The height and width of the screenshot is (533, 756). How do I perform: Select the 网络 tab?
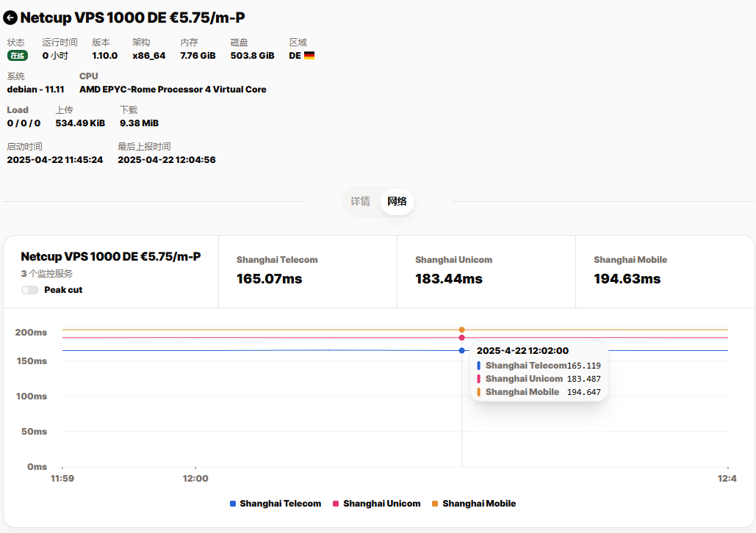397,201
